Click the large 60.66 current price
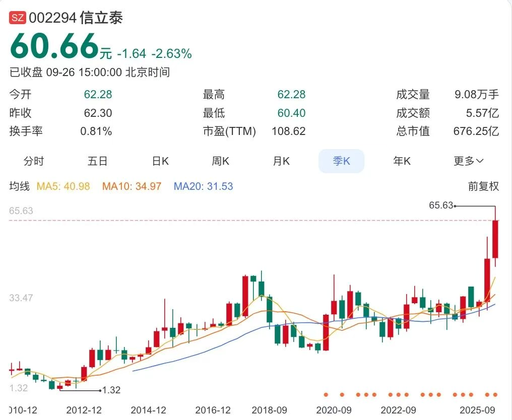 tap(54, 47)
